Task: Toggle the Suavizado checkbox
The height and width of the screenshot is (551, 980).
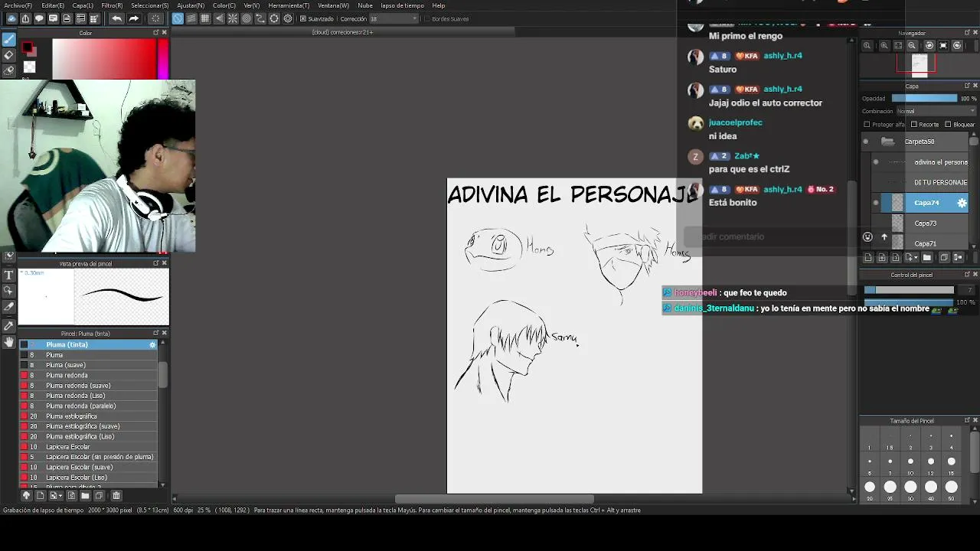Action: coord(303,18)
